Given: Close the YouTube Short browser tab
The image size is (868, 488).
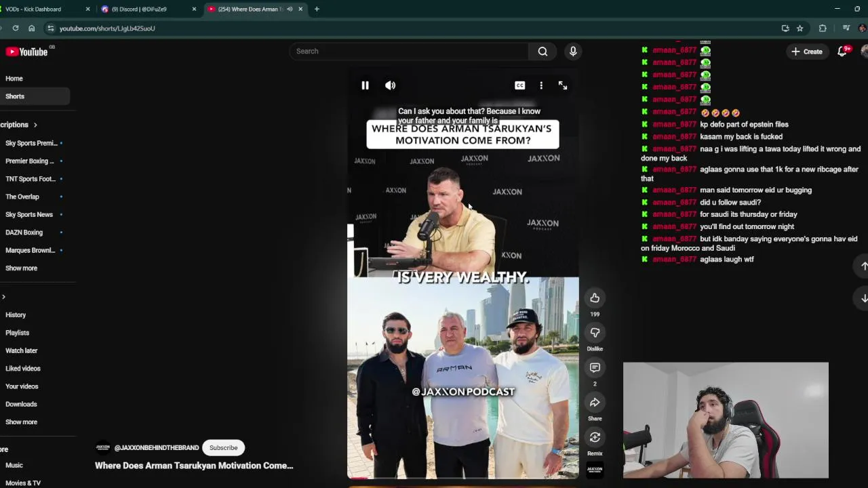Looking at the screenshot, I should [x=300, y=9].
